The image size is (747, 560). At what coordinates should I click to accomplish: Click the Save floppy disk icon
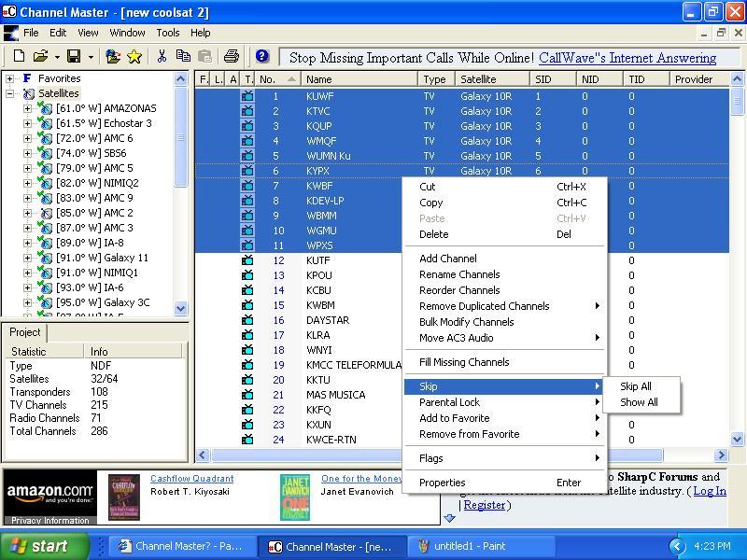coord(74,56)
